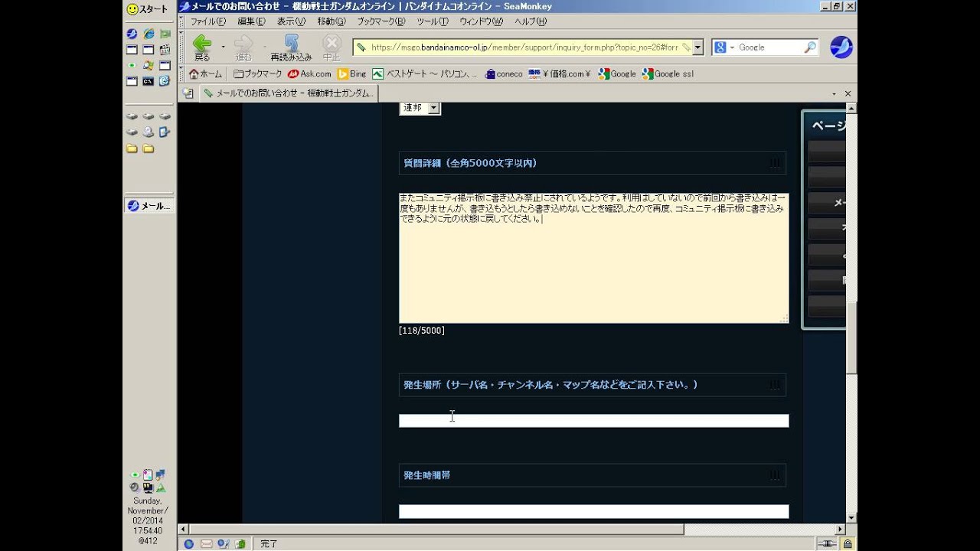Open the command prompt quick launch icon
Image resolution: width=980 pixels, height=551 pixels.
coord(149,81)
